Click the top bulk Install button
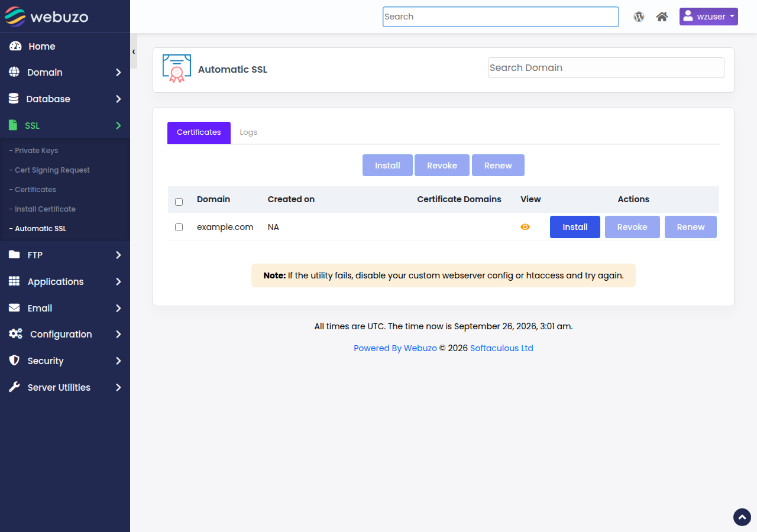 [387, 166]
